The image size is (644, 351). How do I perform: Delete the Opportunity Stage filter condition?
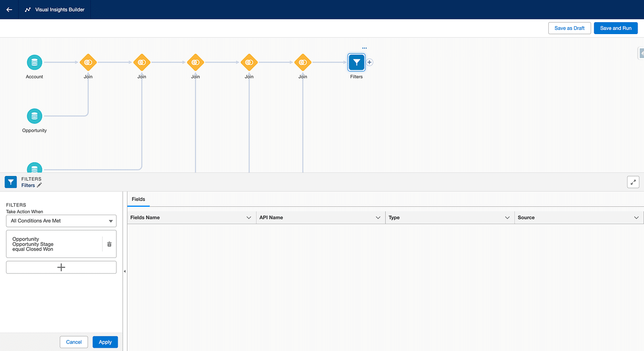109,244
